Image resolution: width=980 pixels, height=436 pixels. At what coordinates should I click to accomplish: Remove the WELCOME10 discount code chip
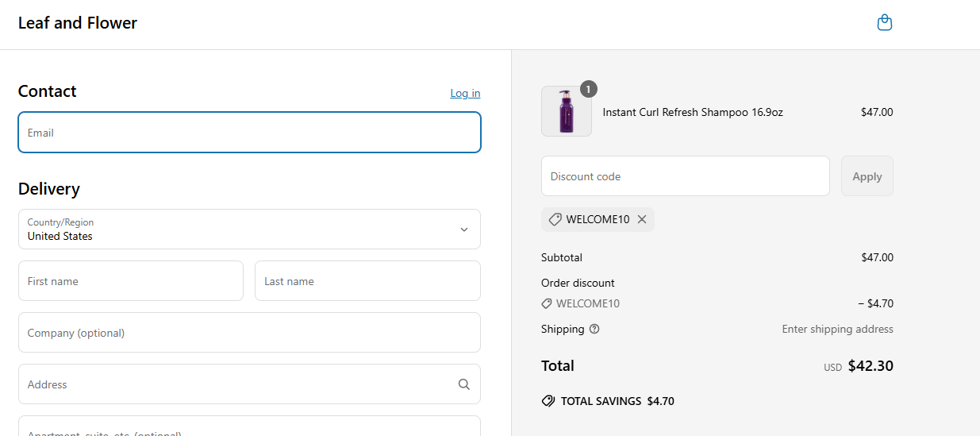coord(642,220)
